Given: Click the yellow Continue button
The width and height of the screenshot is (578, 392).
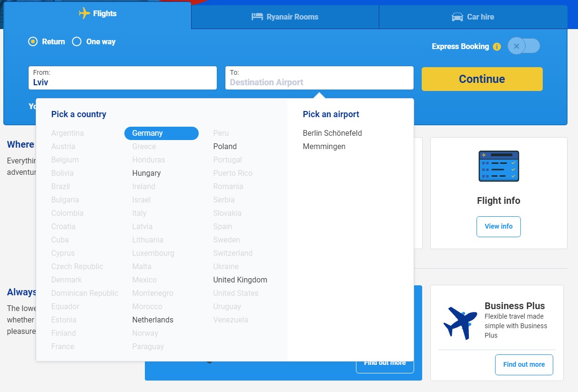Looking at the screenshot, I should point(482,79).
